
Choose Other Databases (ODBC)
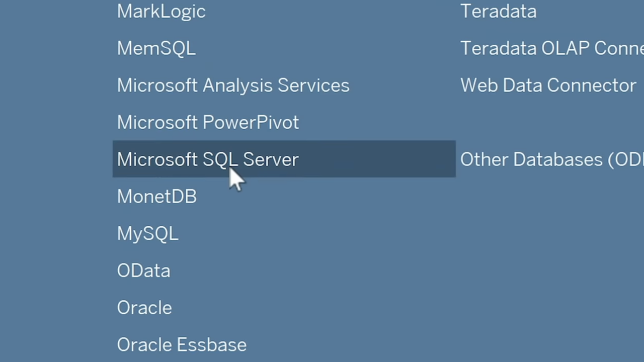(551, 159)
